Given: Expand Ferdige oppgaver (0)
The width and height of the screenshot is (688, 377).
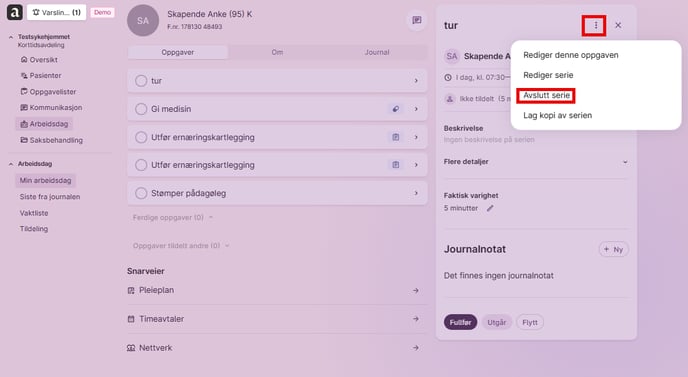Looking at the screenshot, I should click(x=172, y=217).
